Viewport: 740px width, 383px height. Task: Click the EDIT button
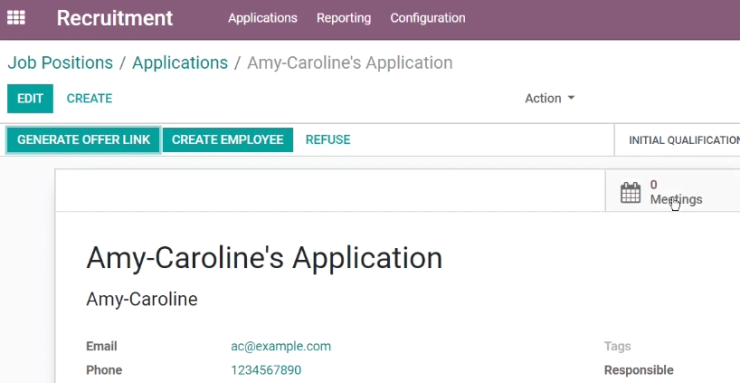[x=30, y=99]
